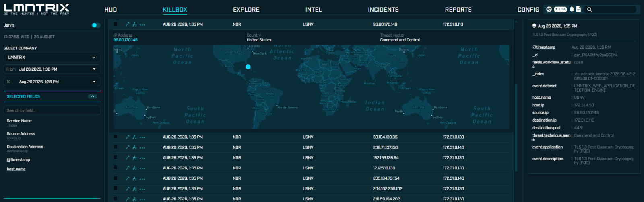This screenshot has height=202, width=644.
Task: Go to the REPORTS tab
Action: (458, 10)
